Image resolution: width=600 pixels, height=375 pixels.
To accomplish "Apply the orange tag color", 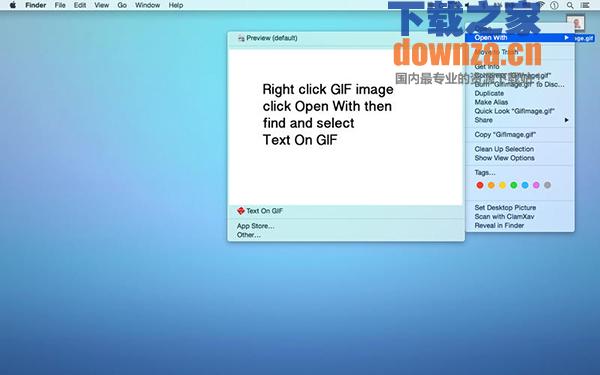I will click(x=491, y=185).
